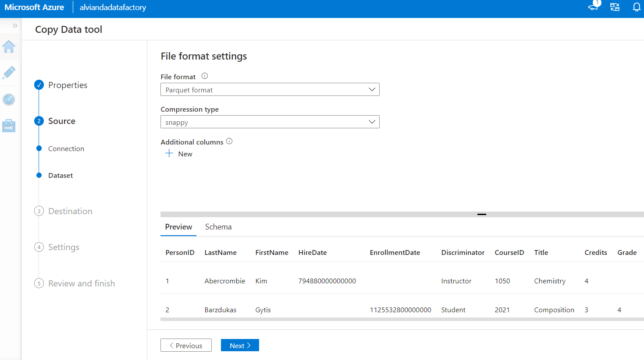Select the Properties step marked complete
The image size is (644, 360).
pyautogui.click(x=39, y=85)
